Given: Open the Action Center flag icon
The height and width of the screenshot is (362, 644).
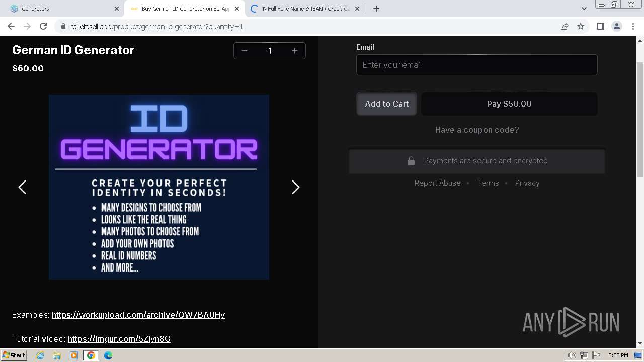Looking at the screenshot, I should pyautogui.click(x=596, y=355).
